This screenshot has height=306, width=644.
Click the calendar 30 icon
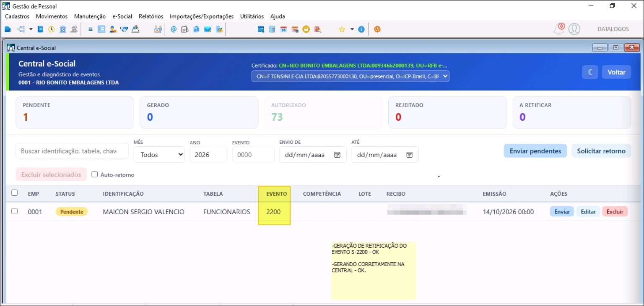click(283, 29)
